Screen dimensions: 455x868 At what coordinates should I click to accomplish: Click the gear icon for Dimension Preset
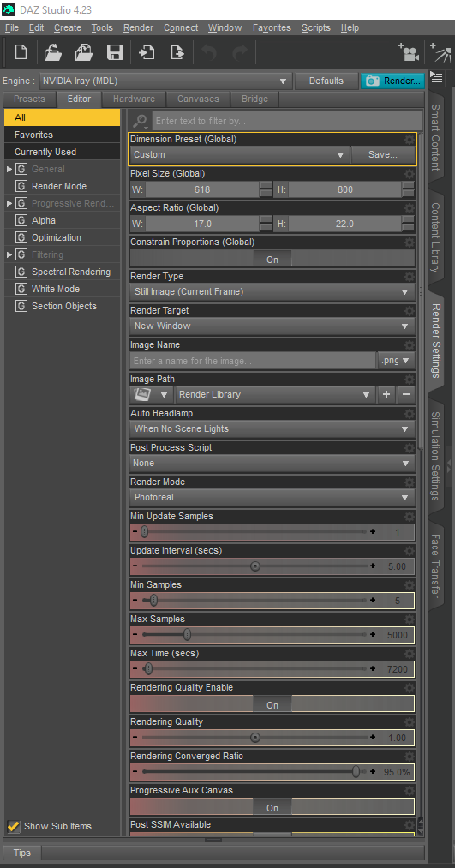(x=409, y=140)
